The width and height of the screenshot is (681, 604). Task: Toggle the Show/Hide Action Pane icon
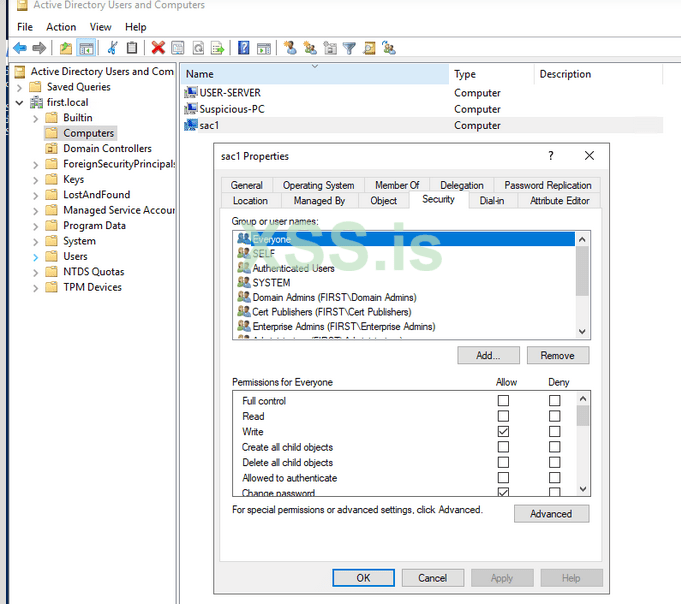pyautogui.click(x=264, y=48)
